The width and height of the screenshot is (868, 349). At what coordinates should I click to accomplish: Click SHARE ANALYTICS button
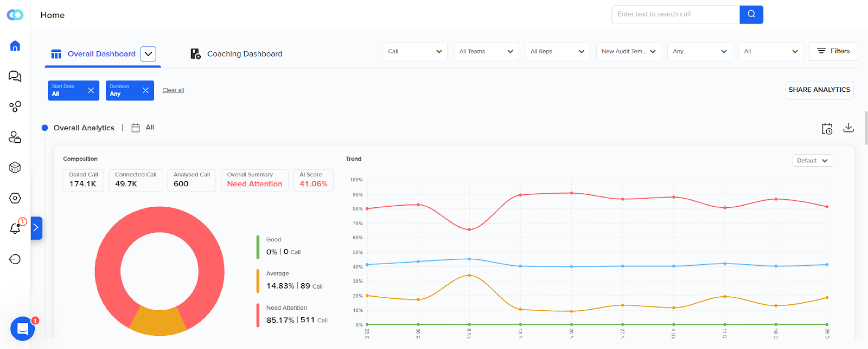pyautogui.click(x=819, y=90)
